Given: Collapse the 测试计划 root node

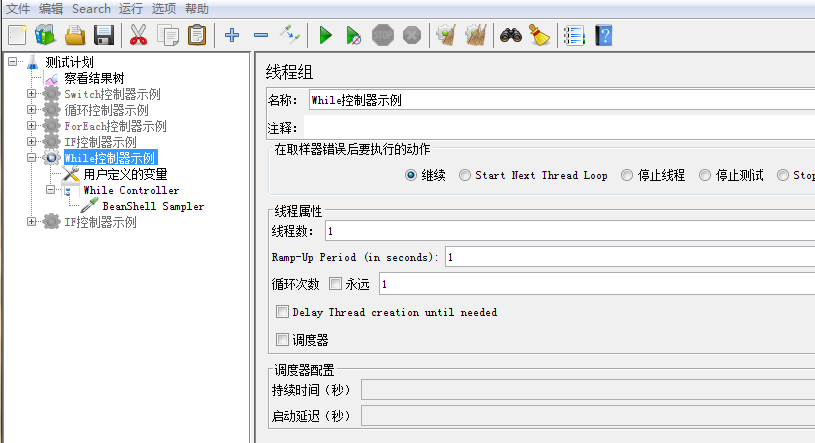Looking at the screenshot, I should (x=13, y=61).
